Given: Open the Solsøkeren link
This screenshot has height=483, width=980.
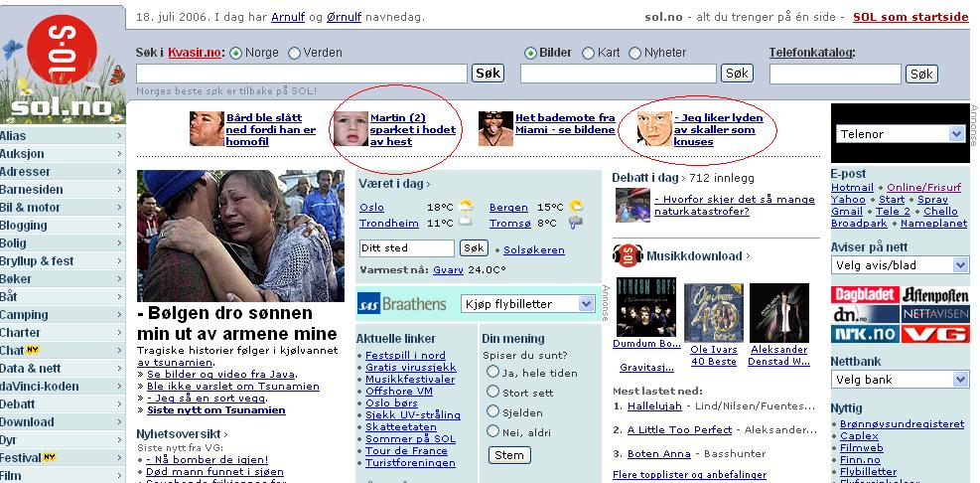Looking at the screenshot, I should click(534, 249).
